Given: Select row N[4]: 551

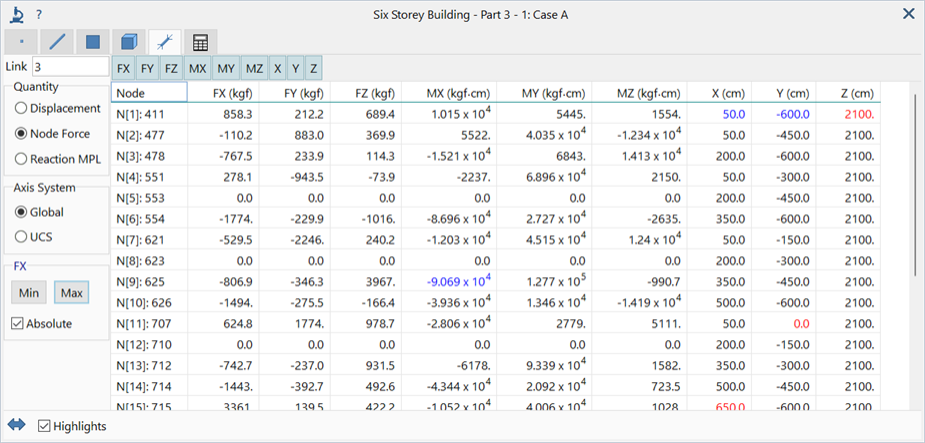Looking at the screenshot, I should coord(496,177).
